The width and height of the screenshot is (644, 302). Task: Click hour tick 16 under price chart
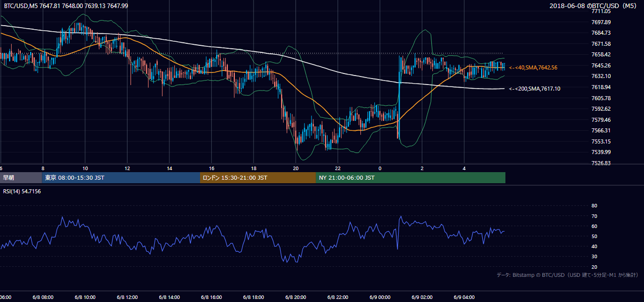[212, 169]
